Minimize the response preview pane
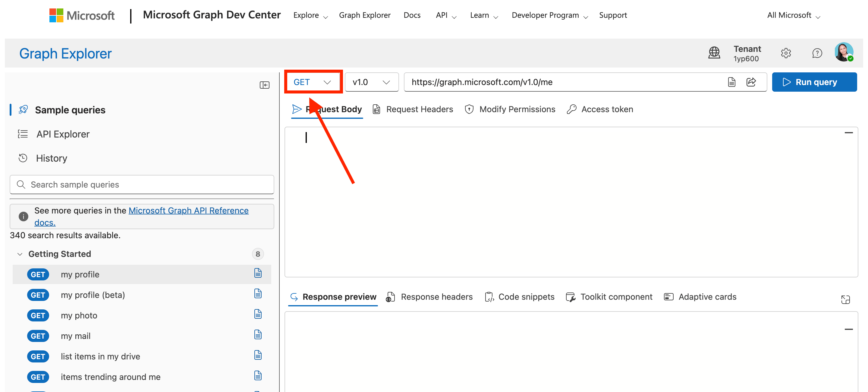868x392 pixels. click(848, 329)
